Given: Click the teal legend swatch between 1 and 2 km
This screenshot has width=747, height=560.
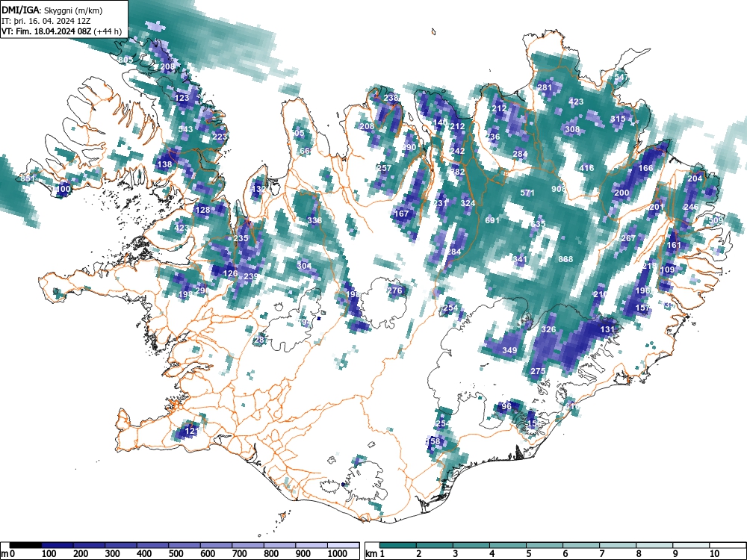Looking at the screenshot, I should click(398, 545).
